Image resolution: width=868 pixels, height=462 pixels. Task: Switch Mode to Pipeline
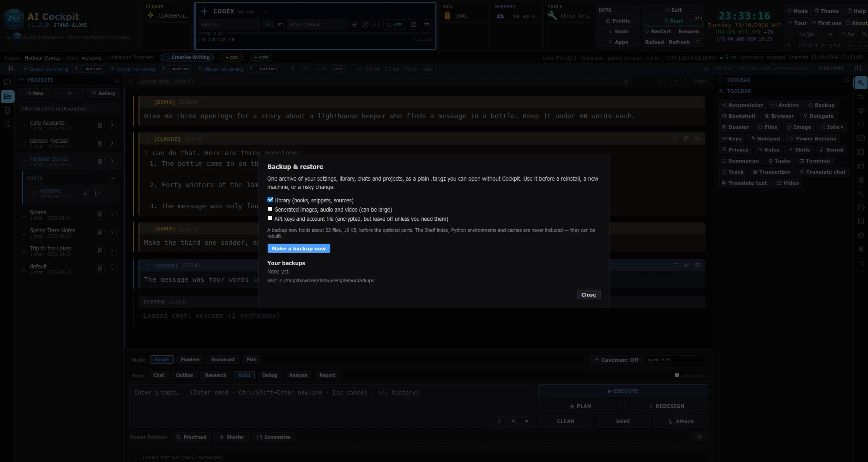point(190,360)
